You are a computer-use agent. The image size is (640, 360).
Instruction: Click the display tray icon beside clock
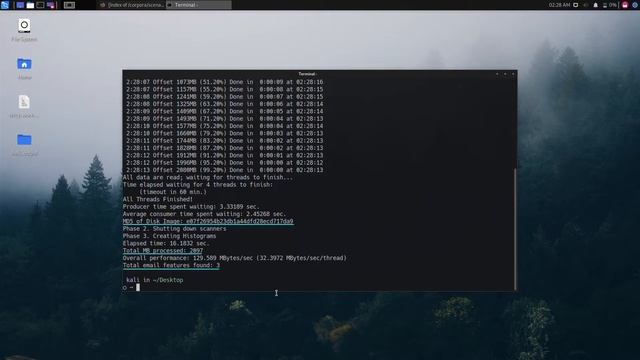(576, 5)
